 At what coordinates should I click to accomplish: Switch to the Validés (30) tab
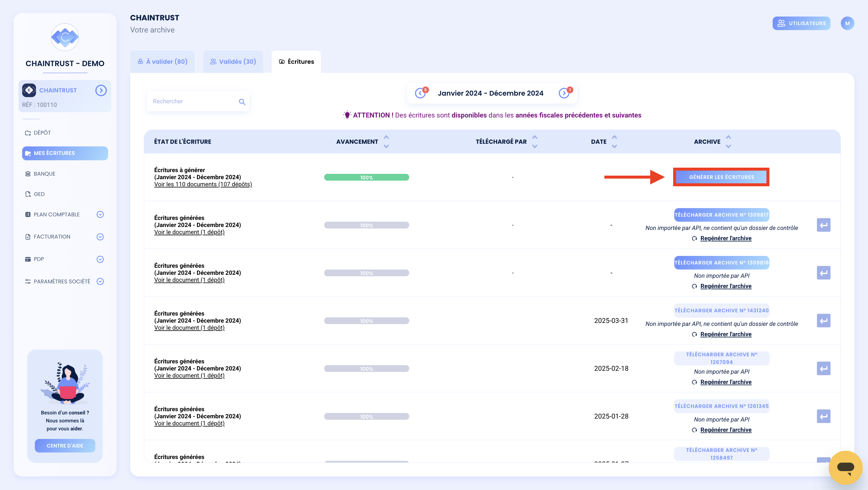(233, 62)
